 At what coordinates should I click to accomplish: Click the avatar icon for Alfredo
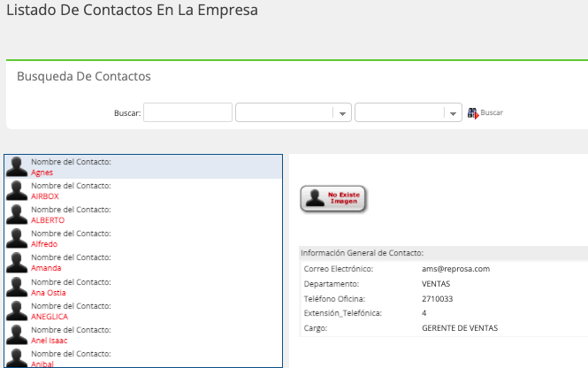[17, 239]
